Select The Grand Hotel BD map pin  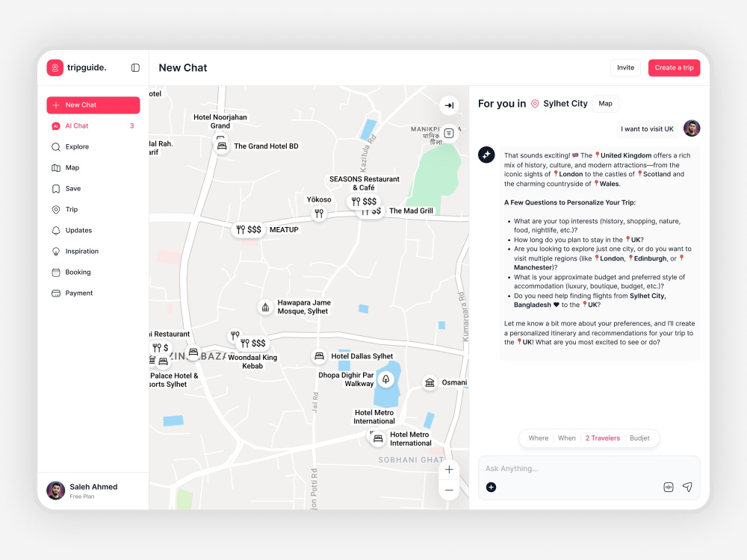tap(222, 146)
